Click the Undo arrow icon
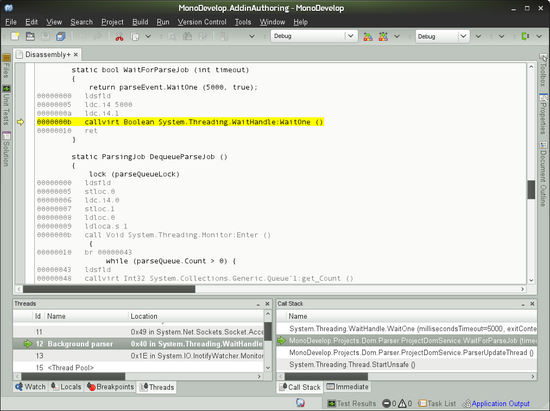Screen dimensions: 550x411 [82, 36]
